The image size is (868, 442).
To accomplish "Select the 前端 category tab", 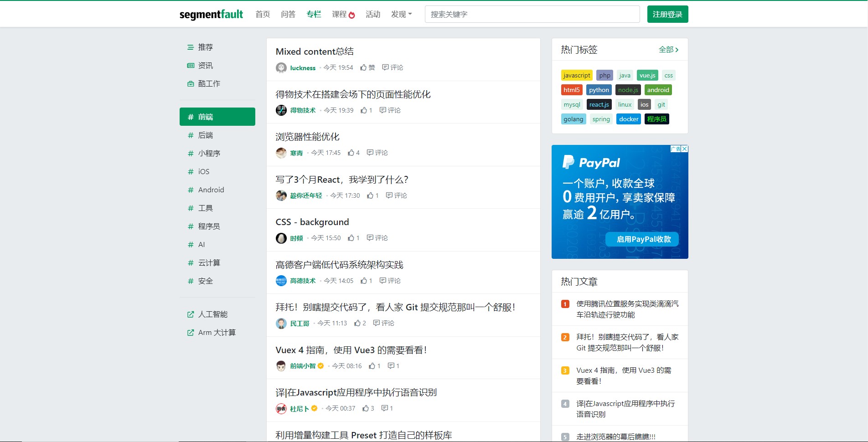I will coord(217,117).
